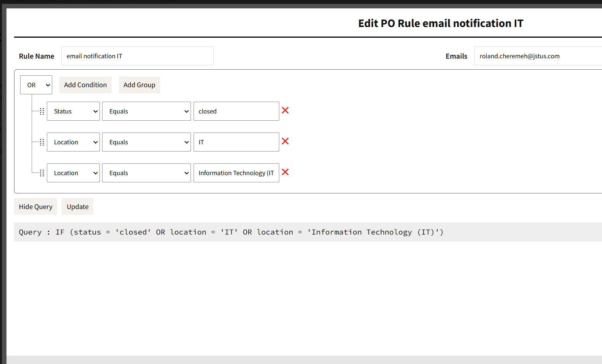The width and height of the screenshot is (602, 364).
Task: Edit the 'Information Technology (IT' value field
Action: coord(236,173)
